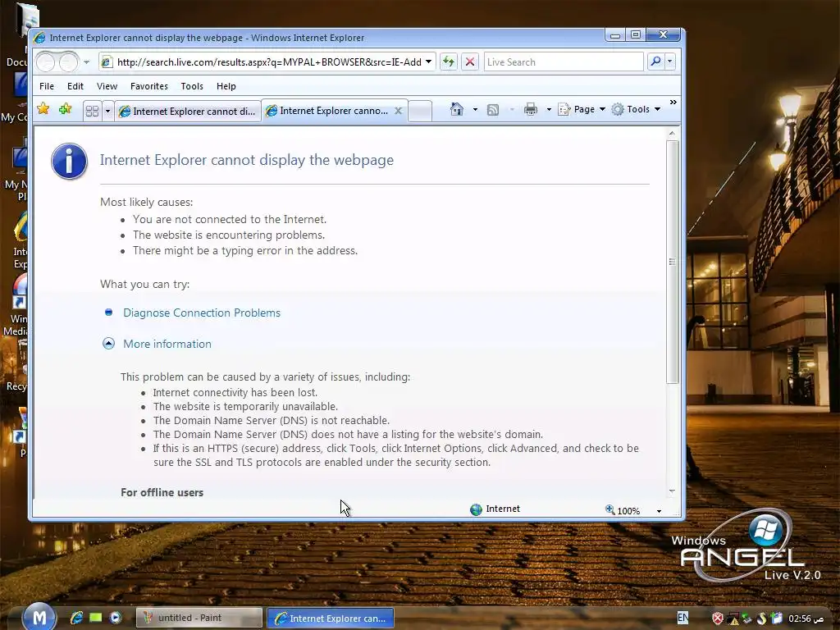Click the Home page icon
The width and height of the screenshot is (840, 630).
(x=456, y=109)
